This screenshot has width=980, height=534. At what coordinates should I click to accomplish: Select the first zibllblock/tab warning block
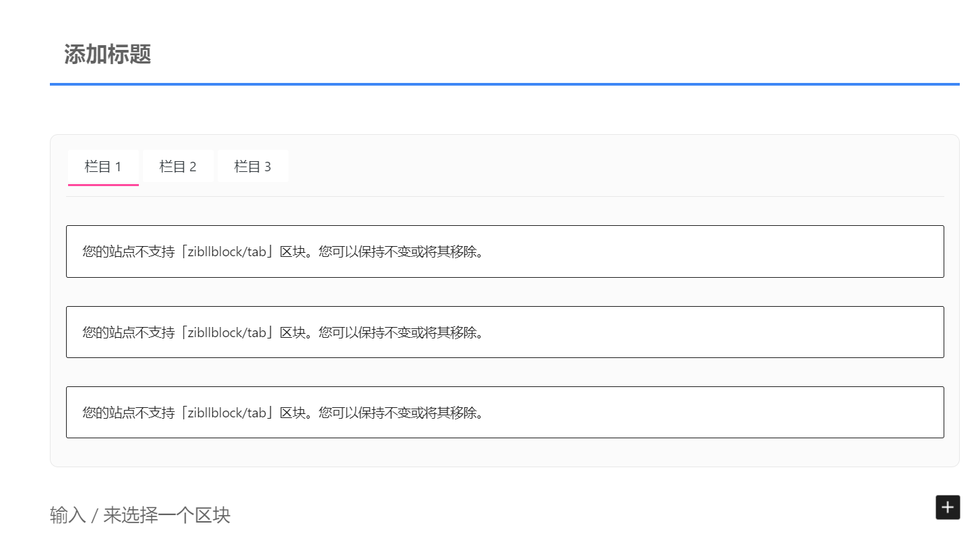pyautogui.click(x=505, y=251)
